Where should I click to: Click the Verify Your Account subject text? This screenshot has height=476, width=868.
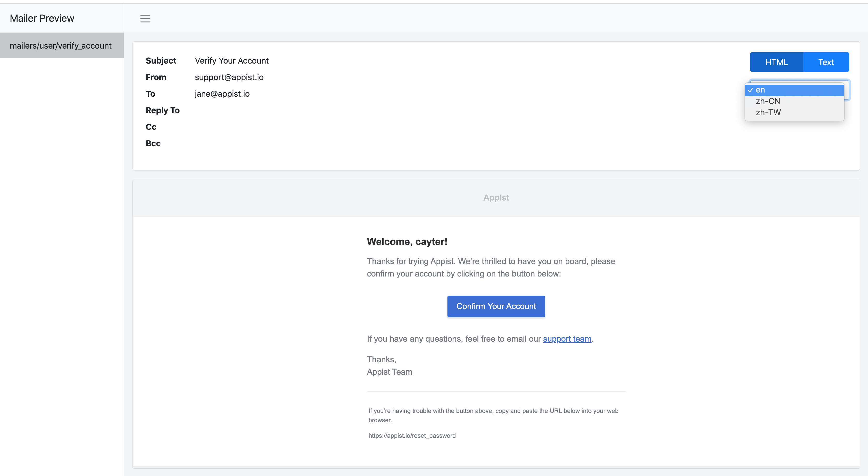[231, 60]
